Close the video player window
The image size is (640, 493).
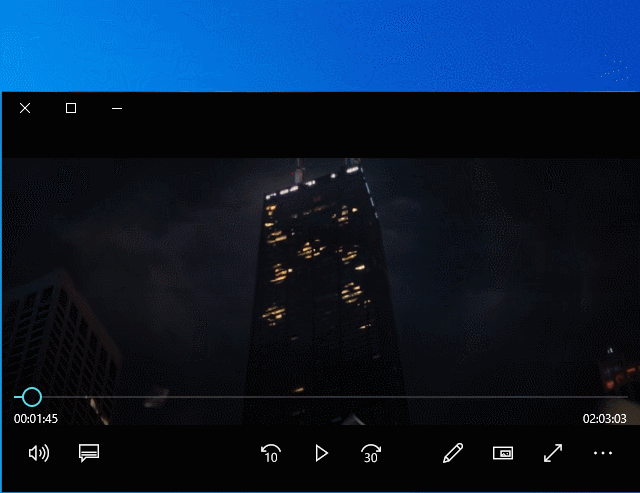[25, 108]
